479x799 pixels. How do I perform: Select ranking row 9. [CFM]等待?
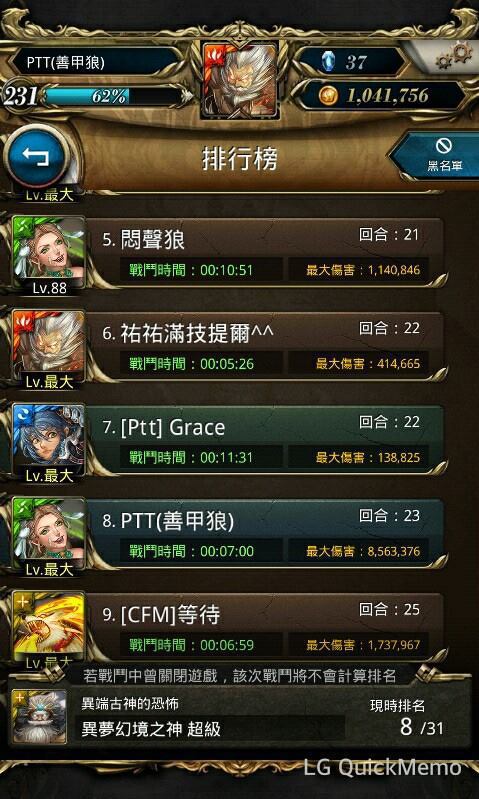point(265,627)
